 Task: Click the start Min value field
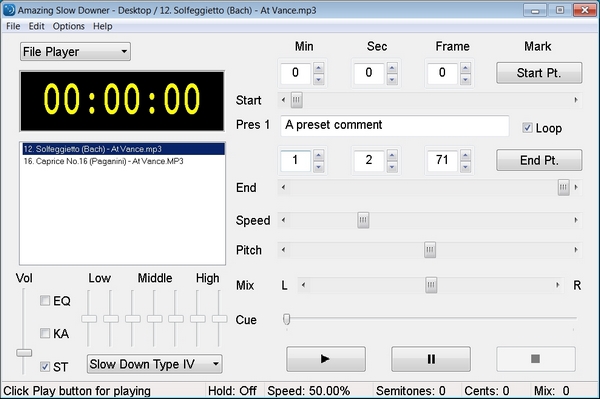click(295, 73)
